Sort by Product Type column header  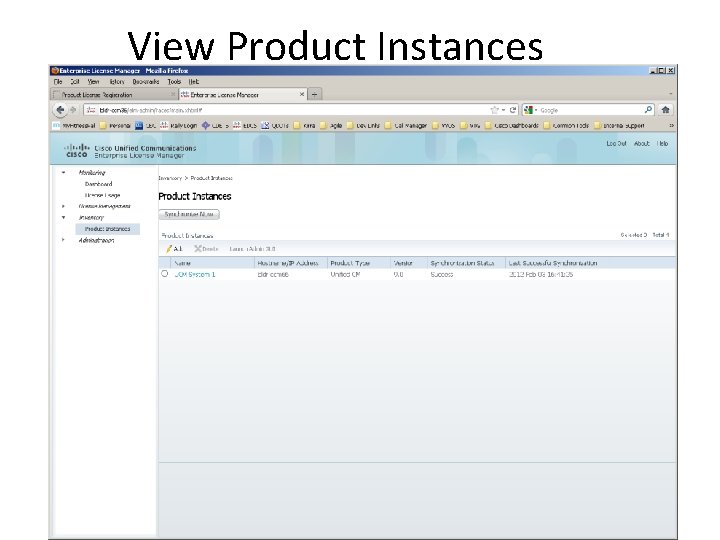[359, 263]
